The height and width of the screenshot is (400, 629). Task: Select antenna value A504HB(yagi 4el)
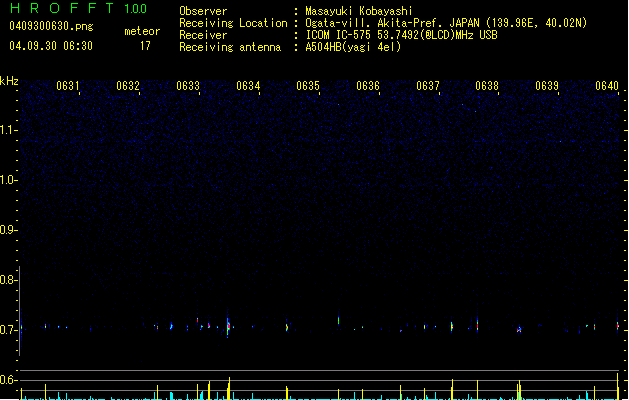(x=353, y=47)
